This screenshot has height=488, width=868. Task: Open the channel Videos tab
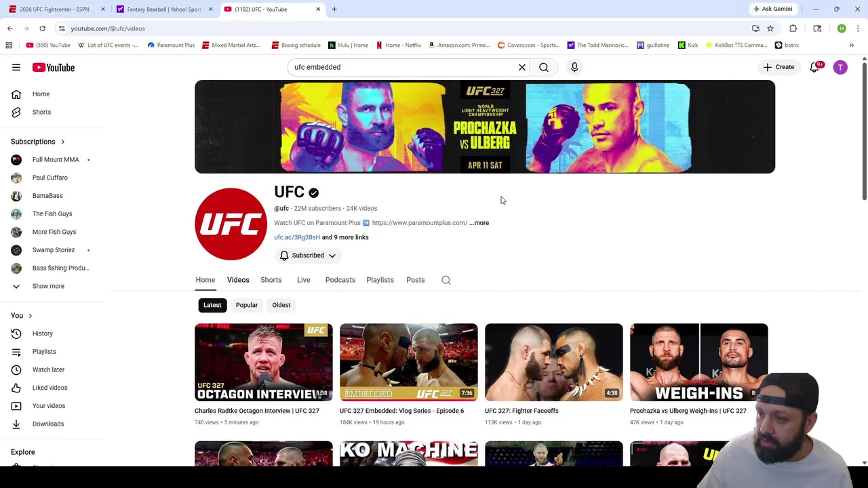pos(238,280)
